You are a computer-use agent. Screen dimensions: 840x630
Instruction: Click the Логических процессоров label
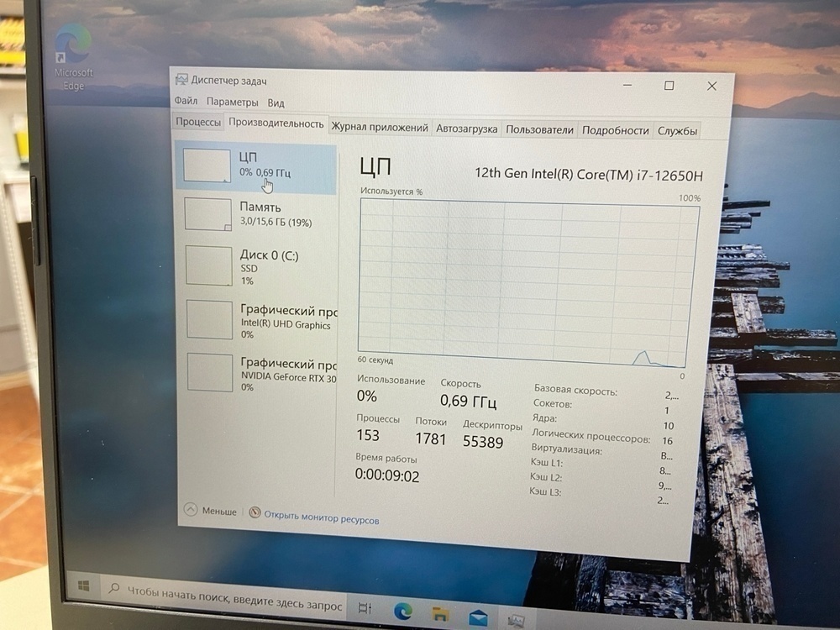pyautogui.click(x=591, y=435)
